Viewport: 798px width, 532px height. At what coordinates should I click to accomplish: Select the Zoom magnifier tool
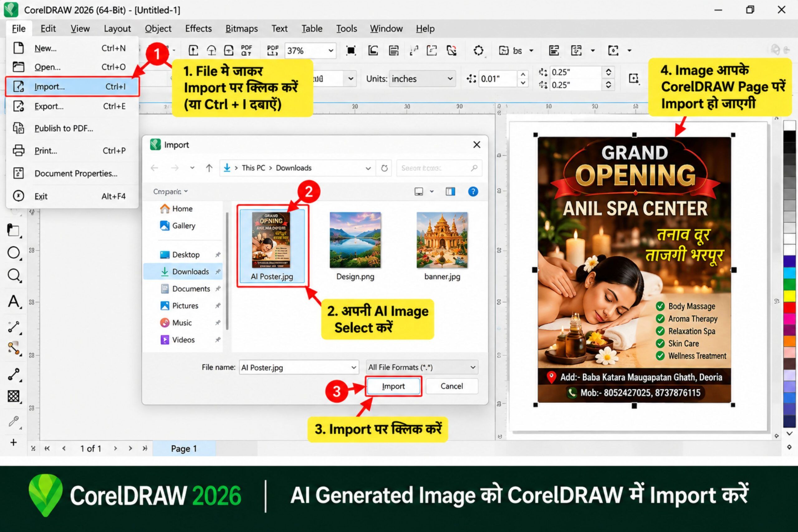pyautogui.click(x=14, y=276)
